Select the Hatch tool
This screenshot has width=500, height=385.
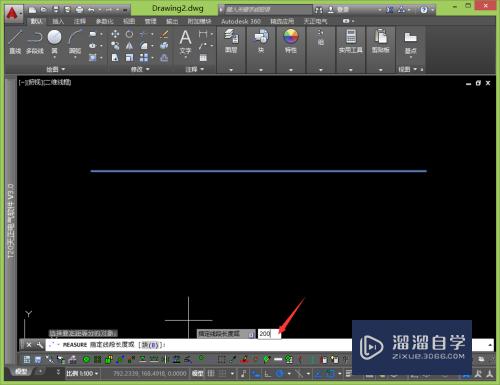point(93,58)
